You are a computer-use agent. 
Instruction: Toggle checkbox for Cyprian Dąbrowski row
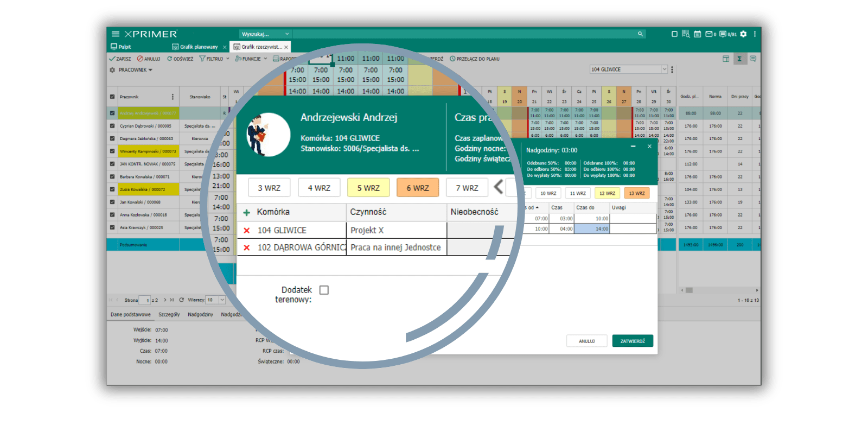coord(112,126)
